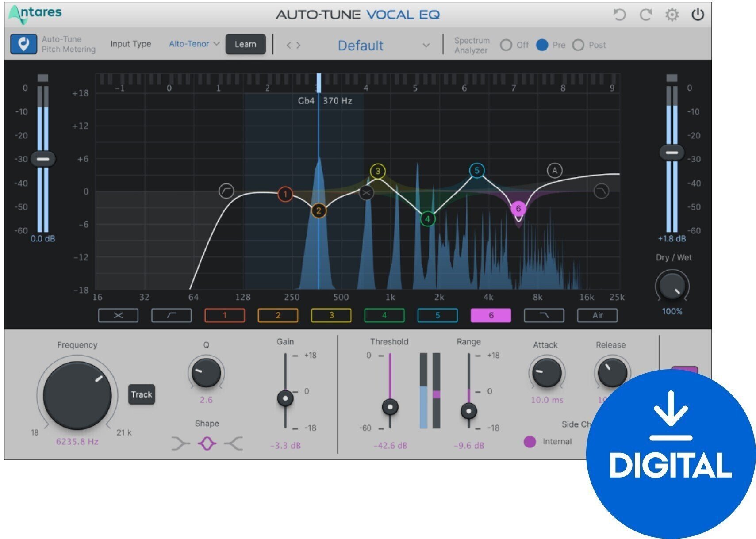Click the 0.0 dB input value

43,239
